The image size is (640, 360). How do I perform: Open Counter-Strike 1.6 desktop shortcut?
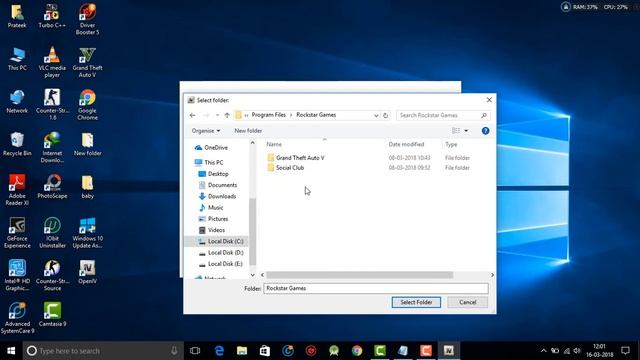coord(52,105)
